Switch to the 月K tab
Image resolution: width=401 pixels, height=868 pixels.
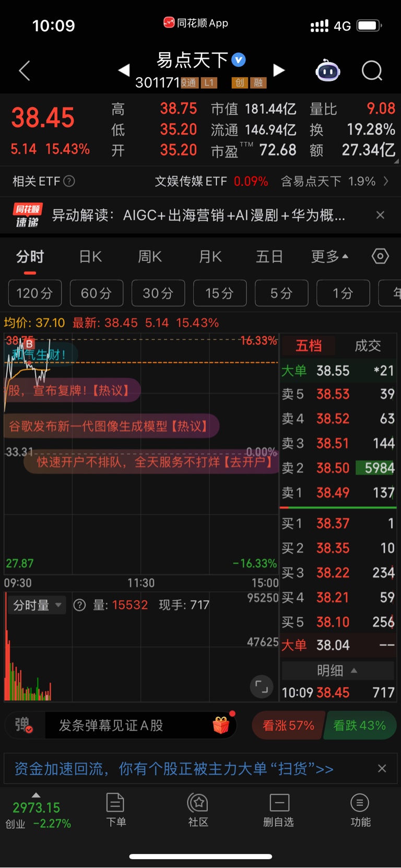coord(210,256)
